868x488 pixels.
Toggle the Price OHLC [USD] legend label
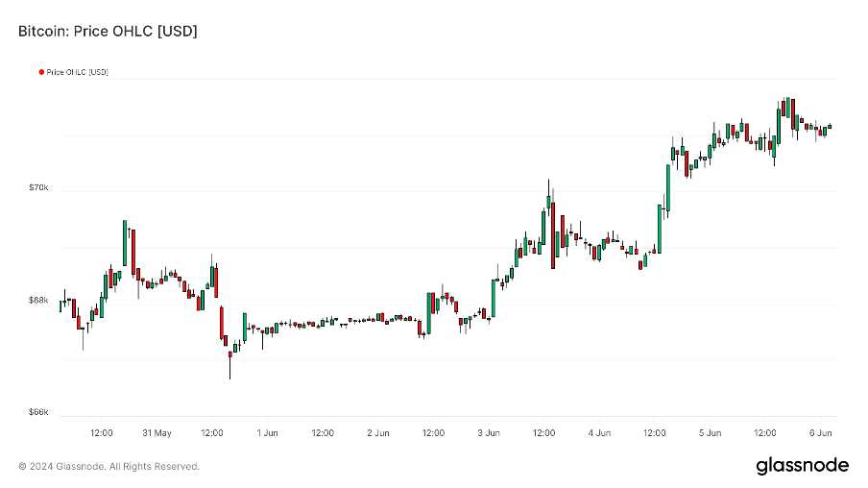(77, 72)
